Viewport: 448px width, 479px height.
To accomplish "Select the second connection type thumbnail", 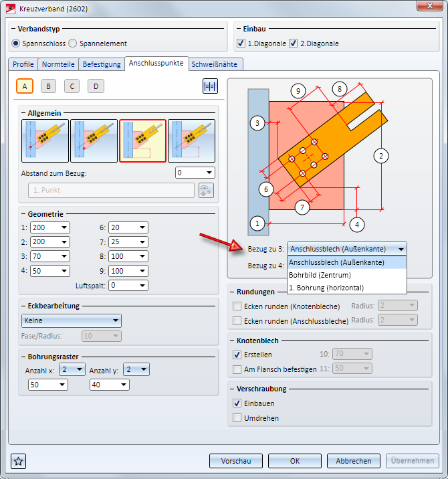I will [x=94, y=141].
